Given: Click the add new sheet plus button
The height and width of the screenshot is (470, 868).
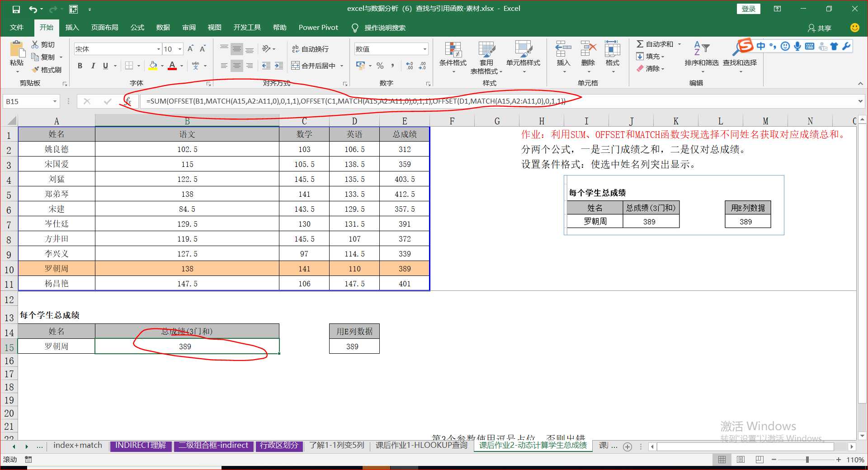Looking at the screenshot, I should point(627,447).
